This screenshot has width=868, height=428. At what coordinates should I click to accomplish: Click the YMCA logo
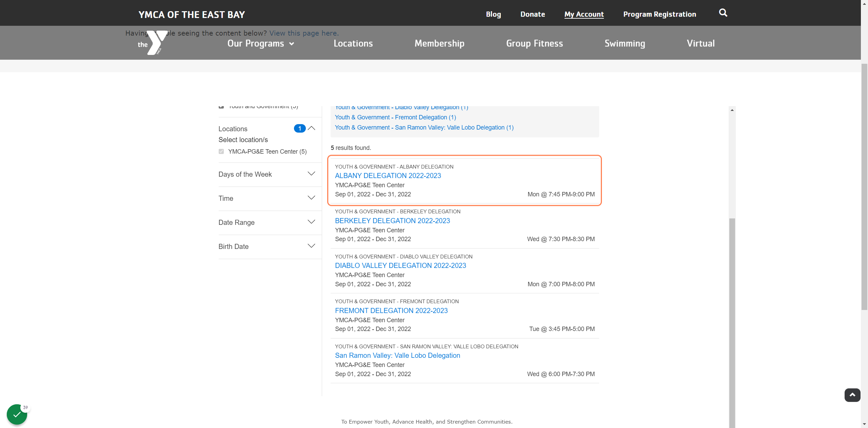point(153,43)
